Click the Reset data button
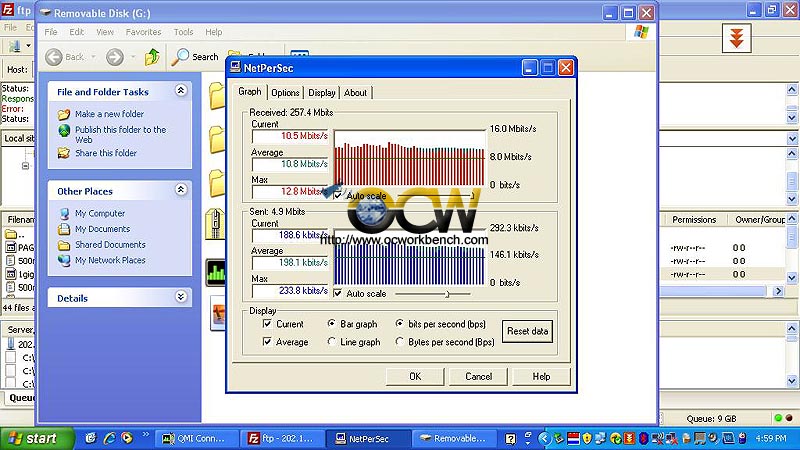This screenshot has width=800, height=450. coord(528,331)
